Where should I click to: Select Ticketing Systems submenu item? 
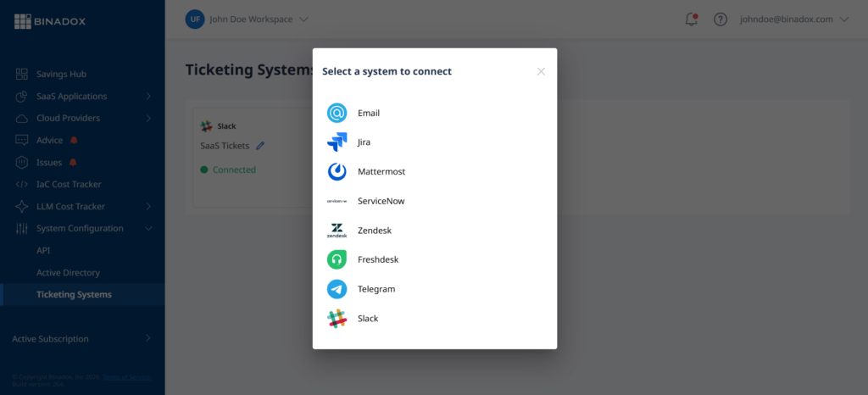83,295
